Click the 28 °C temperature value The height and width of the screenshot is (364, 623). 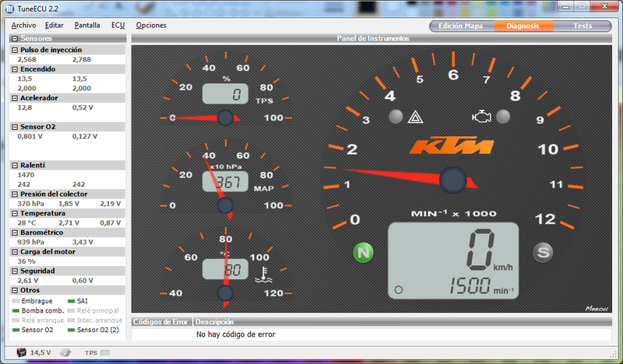27,222
